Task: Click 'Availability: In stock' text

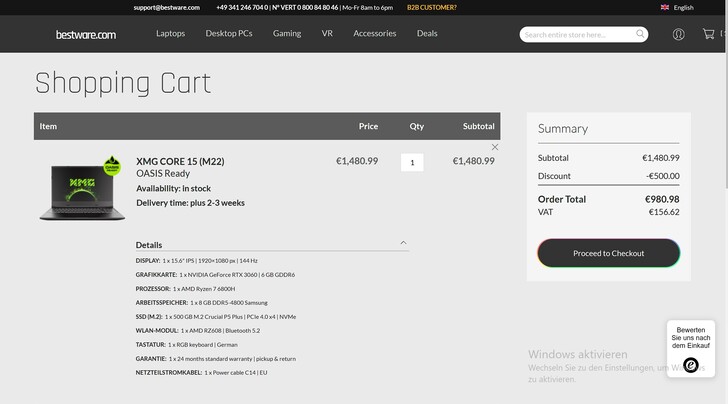Action: click(x=173, y=189)
